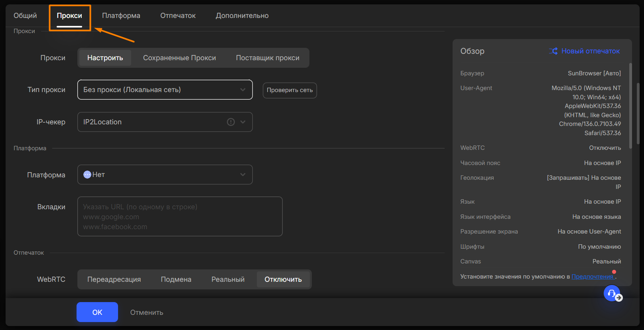644x330 pixels.
Task: Click the Обзор panel heading
Action: [472, 51]
